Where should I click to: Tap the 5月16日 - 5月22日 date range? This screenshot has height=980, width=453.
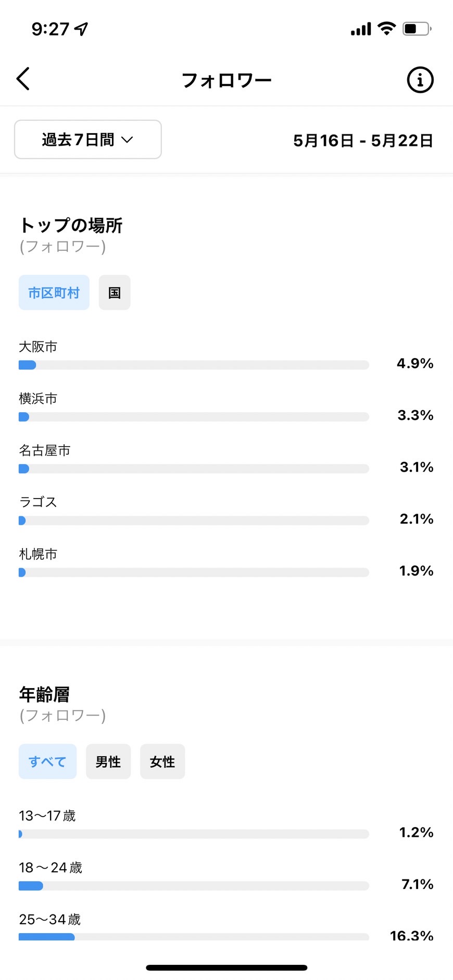click(363, 141)
